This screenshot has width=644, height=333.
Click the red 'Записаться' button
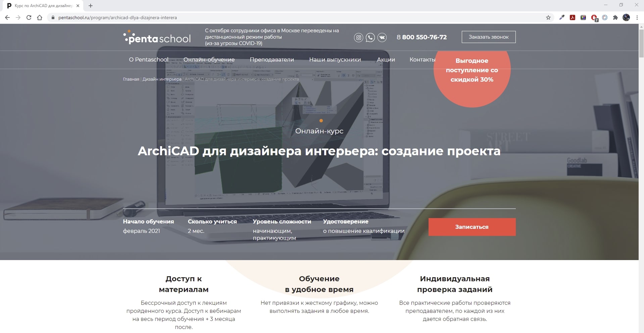click(472, 227)
